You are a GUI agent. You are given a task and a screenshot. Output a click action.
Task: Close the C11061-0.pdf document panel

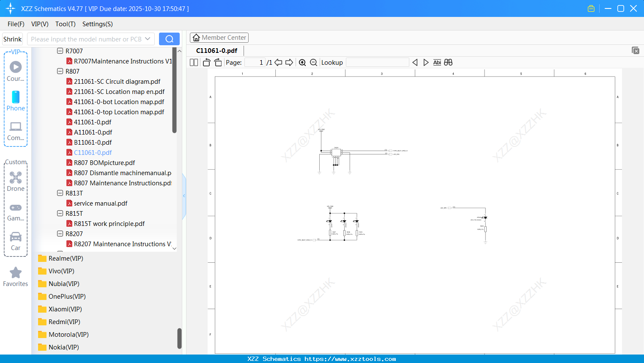[x=635, y=50]
